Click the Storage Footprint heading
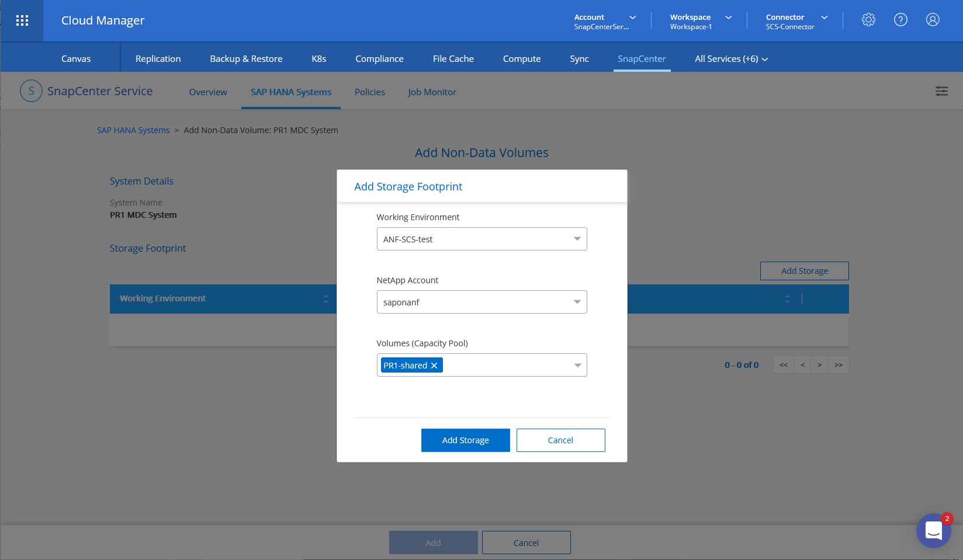This screenshot has width=963, height=560. (x=148, y=248)
